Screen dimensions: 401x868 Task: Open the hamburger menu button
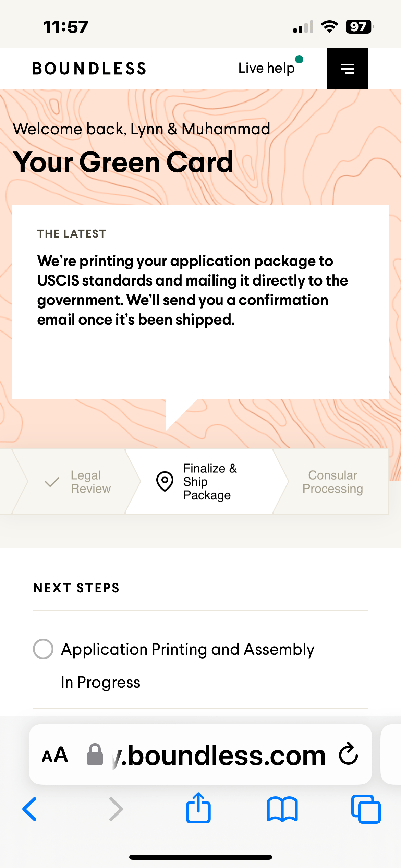pyautogui.click(x=347, y=69)
